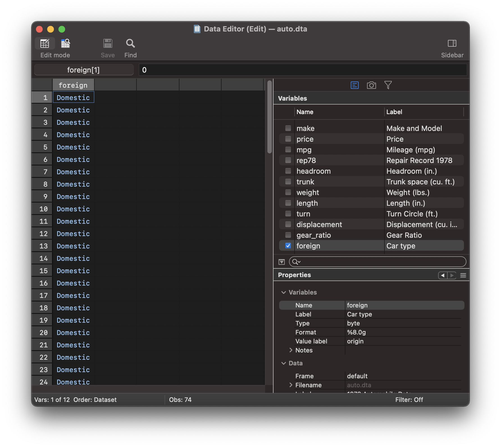Go to previous variable in Properties
Screen dimensions: 501x448
tap(443, 275)
